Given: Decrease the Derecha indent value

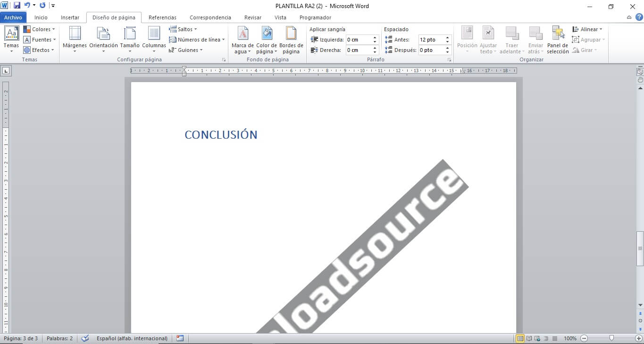Looking at the screenshot, I should [x=375, y=52].
